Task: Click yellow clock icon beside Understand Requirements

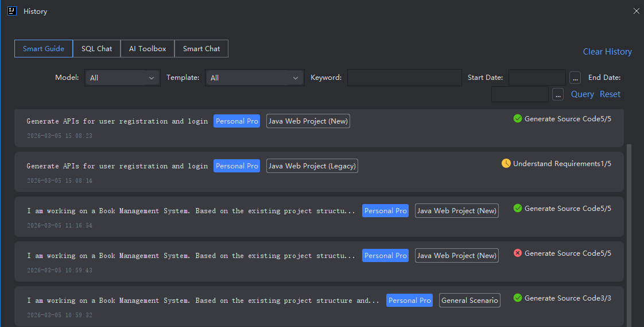Action: point(506,163)
